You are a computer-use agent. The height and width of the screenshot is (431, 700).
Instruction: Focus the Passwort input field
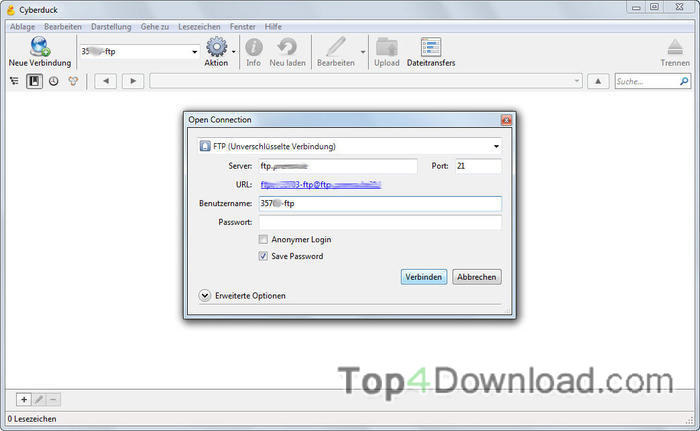click(x=380, y=222)
